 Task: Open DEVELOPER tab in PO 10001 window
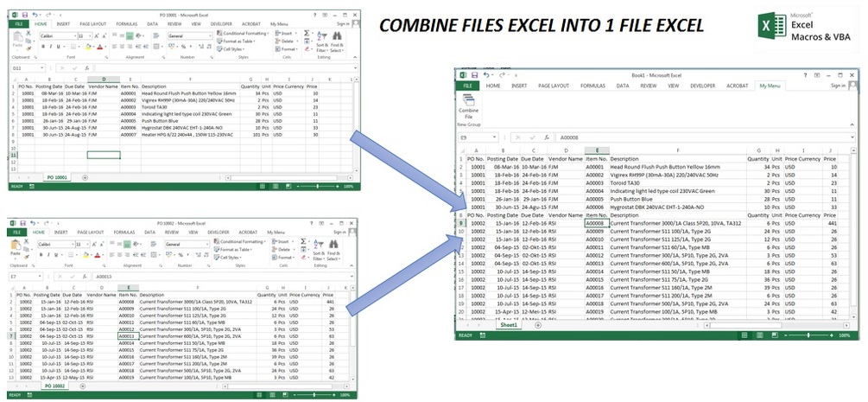[219, 24]
